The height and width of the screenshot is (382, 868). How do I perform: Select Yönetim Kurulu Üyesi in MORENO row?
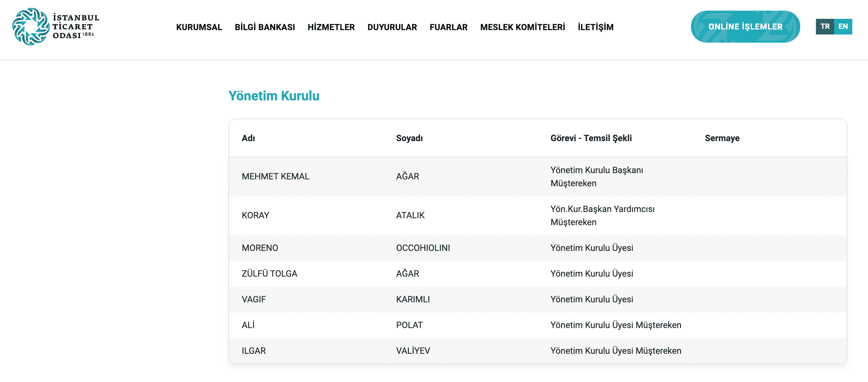coord(592,248)
